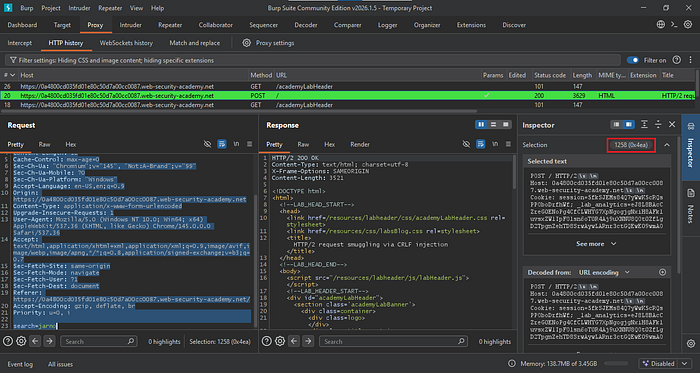Go to next match in Response search
This screenshot has width=700, height=373.
coord(308,341)
